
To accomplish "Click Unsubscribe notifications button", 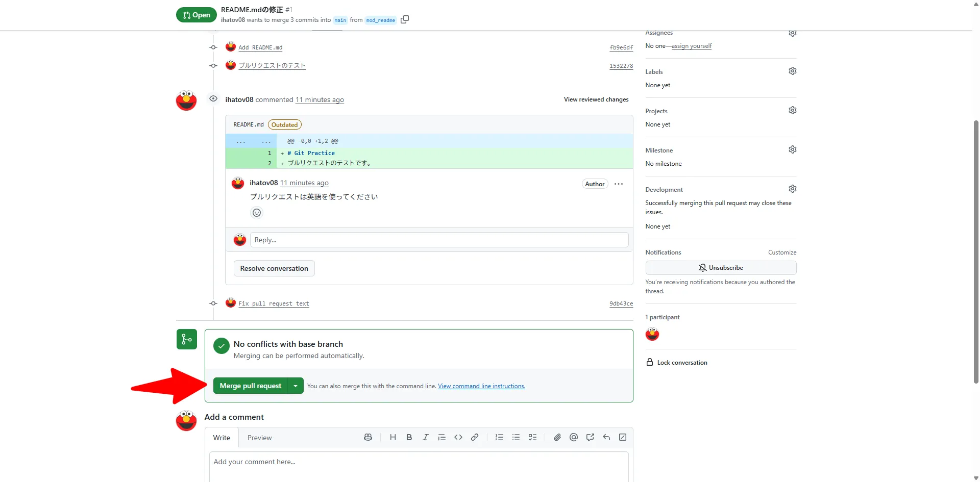I will coord(721,268).
